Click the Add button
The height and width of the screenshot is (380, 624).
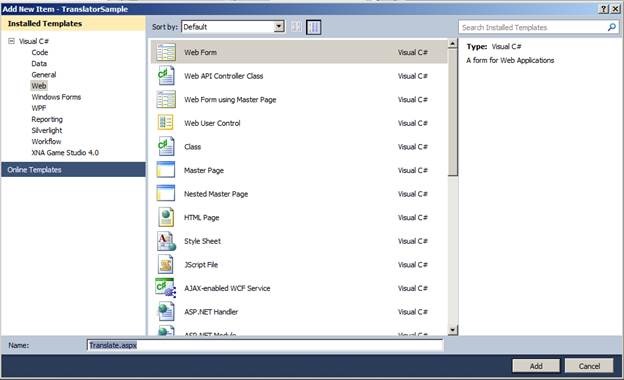(536, 366)
